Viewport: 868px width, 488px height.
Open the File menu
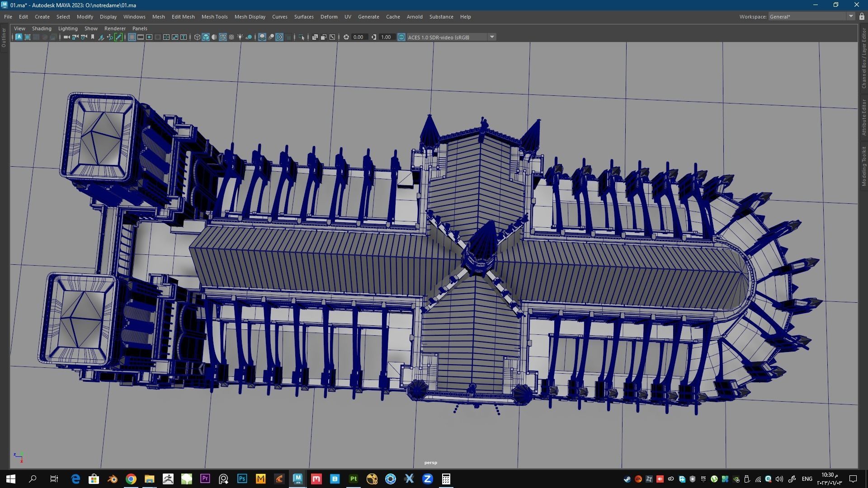point(8,17)
